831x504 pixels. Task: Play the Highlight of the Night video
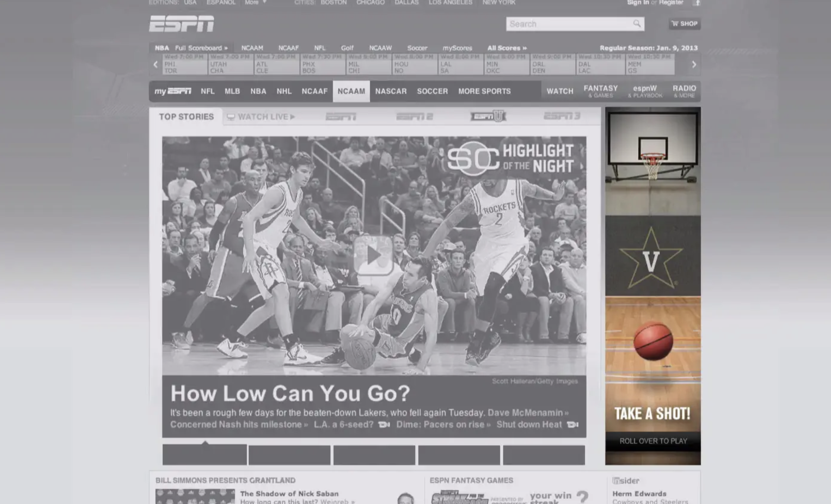(374, 255)
